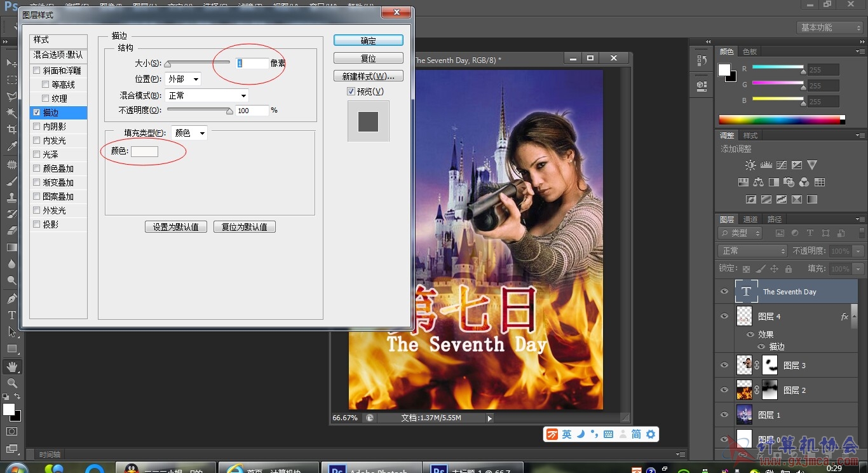Enable 投影 checkbox

click(x=37, y=224)
